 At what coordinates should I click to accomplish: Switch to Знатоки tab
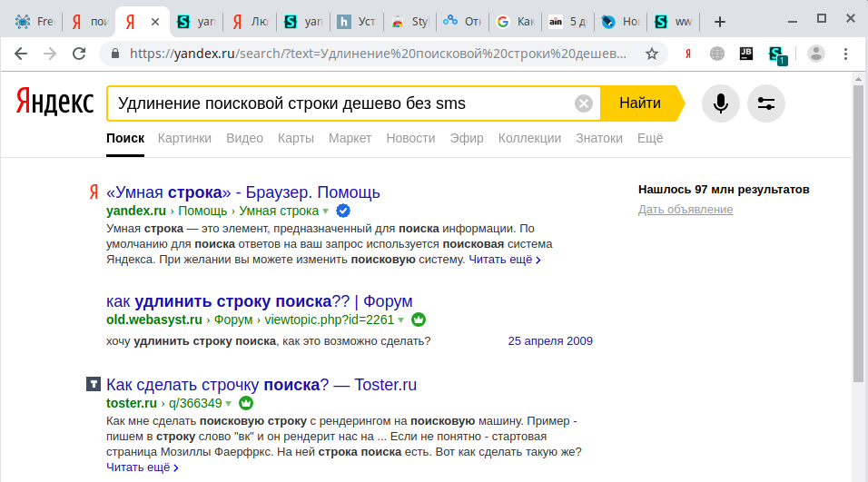pos(599,138)
